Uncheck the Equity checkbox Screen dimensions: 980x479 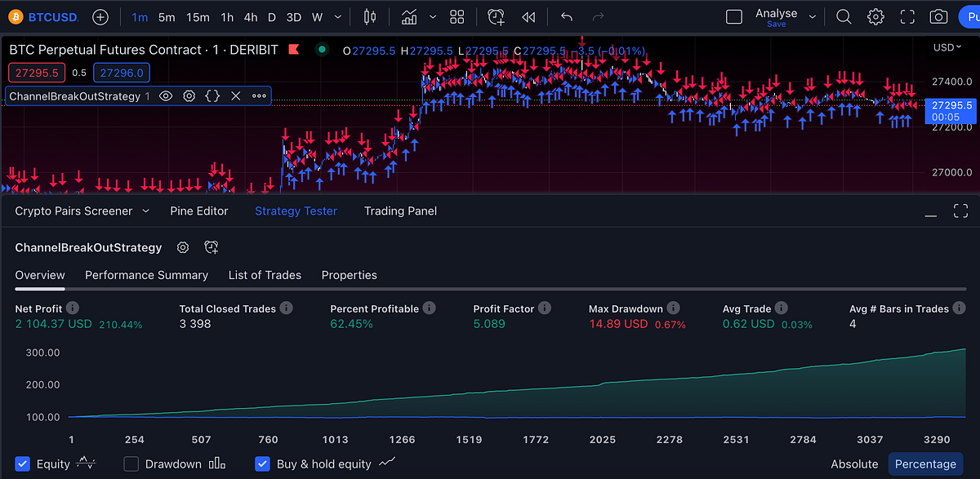[23, 463]
